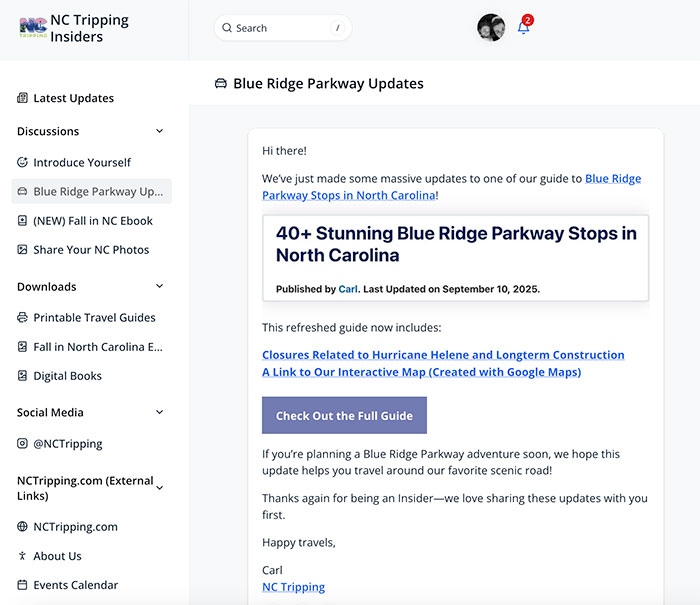This screenshot has width=700, height=605.
Task: Click the Introduce Yourself smiley icon
Action: pyautogui.click(x=22, y=162)
